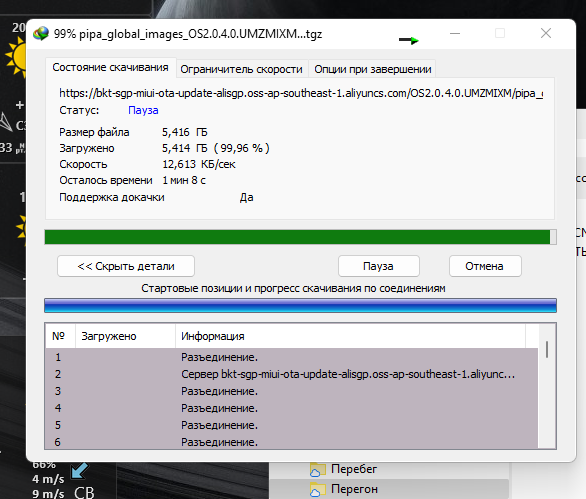Minimize the IDM download window

coord(455,33)
